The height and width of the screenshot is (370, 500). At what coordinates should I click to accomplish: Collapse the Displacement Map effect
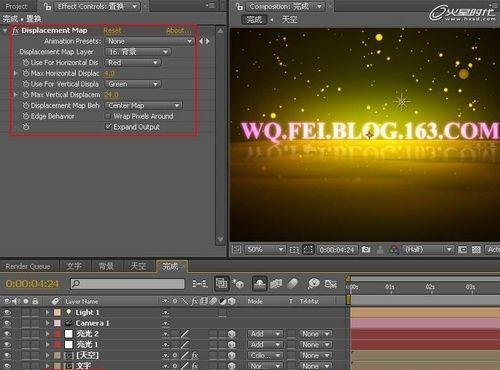(5, 30)
